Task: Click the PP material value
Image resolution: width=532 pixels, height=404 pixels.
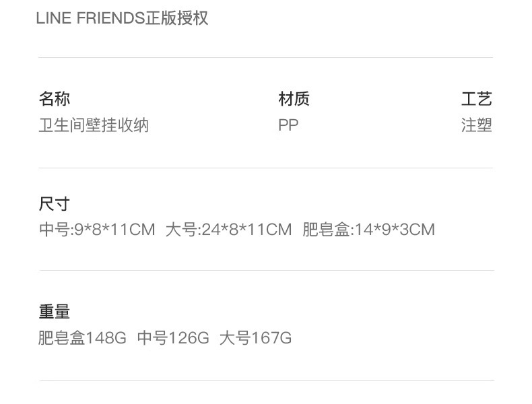Action: [x=288, y=125]
